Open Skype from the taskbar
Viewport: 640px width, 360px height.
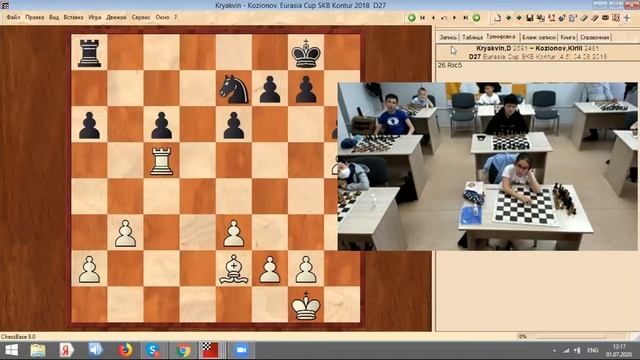pos(153,350)
